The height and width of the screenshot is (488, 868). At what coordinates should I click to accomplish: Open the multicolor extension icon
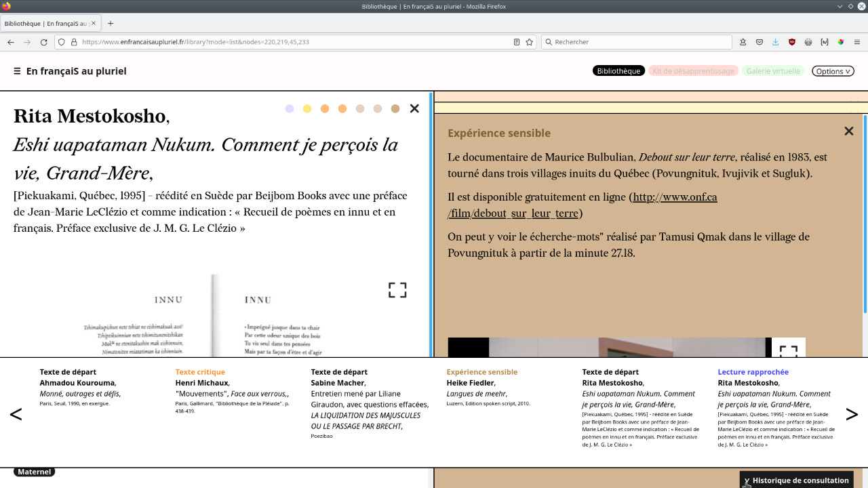tap(841, 42)
